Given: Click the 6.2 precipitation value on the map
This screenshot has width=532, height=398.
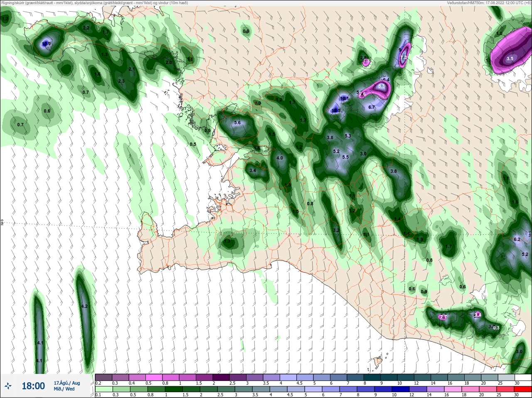Looking at the screenshot, I should 517,239.
